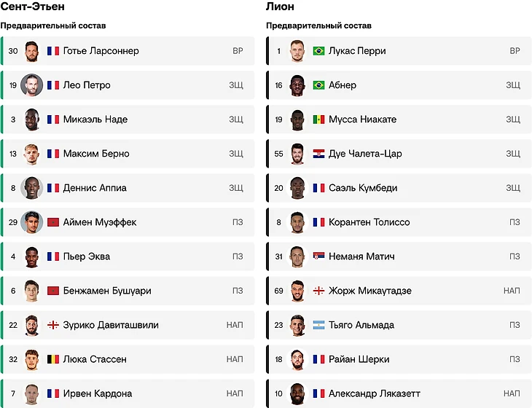Screen dimensions: 532x408
Task: Click the Serbia flag beside Неманя Матич
Action: [318, 256]
